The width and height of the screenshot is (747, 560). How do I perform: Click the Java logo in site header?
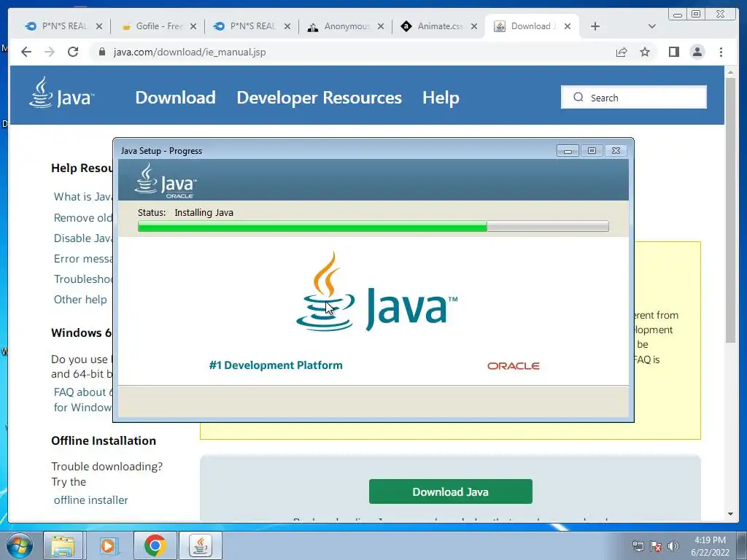pyautogui.click(x=61, y=93)
